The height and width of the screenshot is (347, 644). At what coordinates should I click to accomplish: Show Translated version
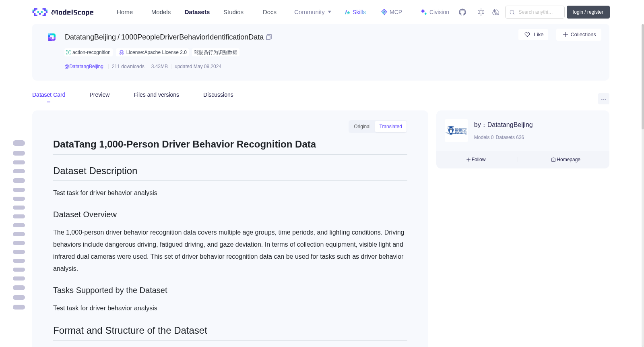[x=390, y=127]
